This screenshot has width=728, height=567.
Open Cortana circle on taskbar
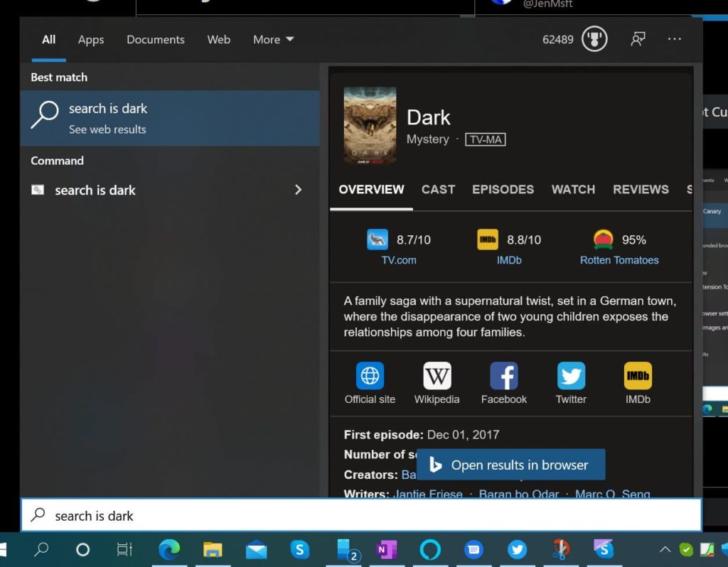point(82,550)
